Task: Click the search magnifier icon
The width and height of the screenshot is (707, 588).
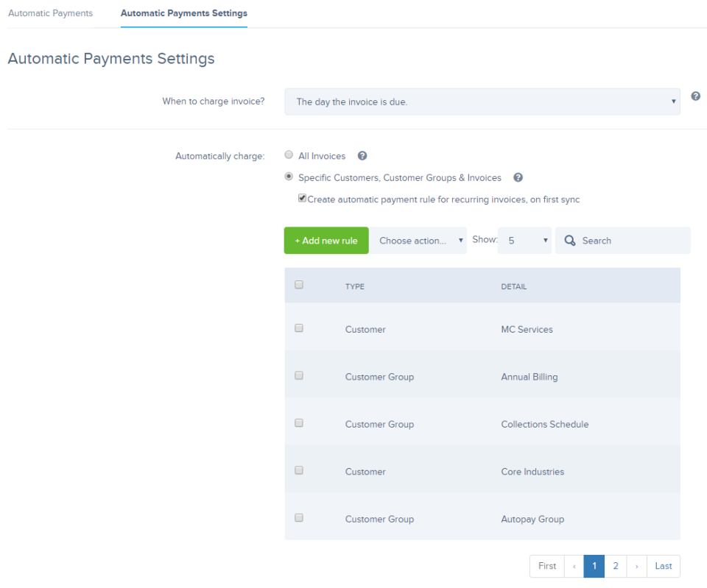Action: [570, 241]
